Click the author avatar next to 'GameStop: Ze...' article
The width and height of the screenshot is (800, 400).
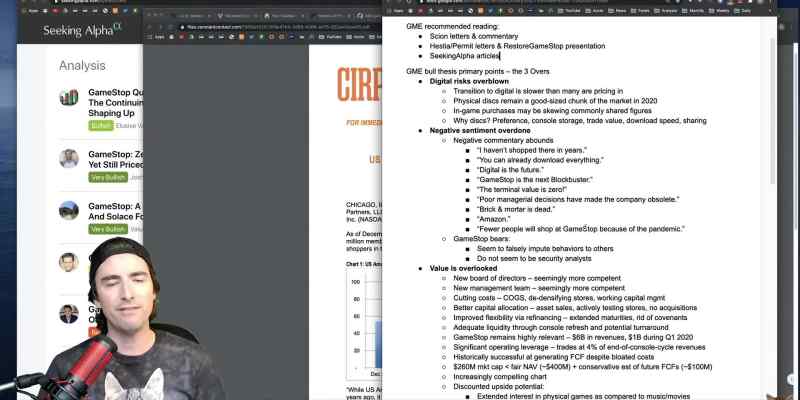pyautogui.click(x=69, y=159)
